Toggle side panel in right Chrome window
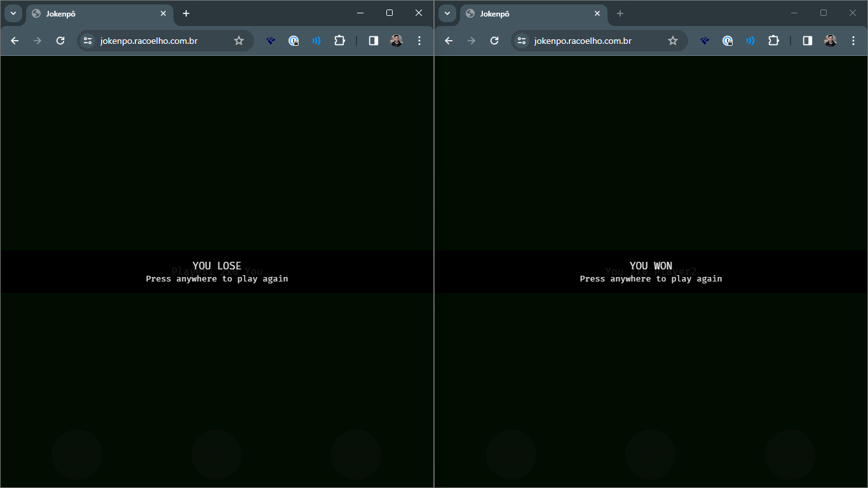Image resolution: width=868 pixels, height=488 pixels. pyautogui.click(x=808, y=41)
